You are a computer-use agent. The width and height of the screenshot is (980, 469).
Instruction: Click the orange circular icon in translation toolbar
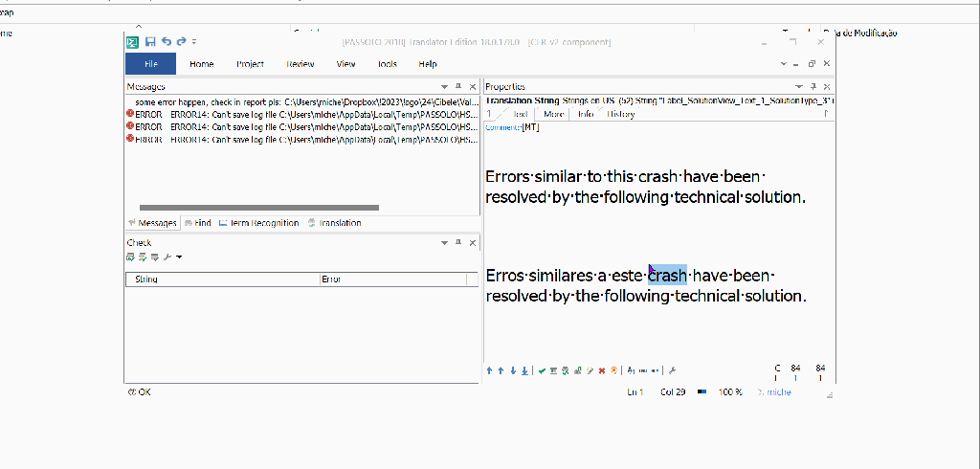(x=613, y=370)
